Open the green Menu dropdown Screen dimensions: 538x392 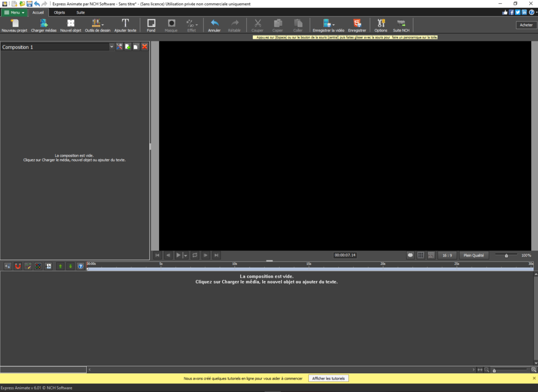(14, 13)
